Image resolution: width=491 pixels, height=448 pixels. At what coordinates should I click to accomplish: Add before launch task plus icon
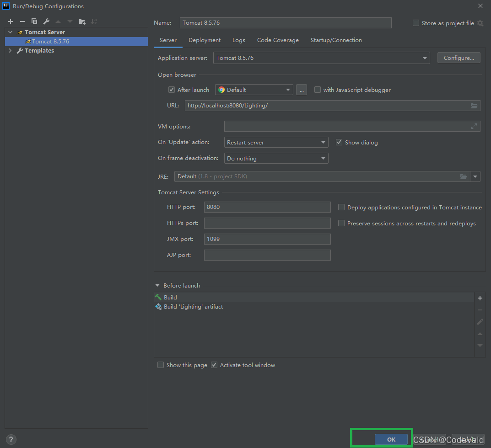480,298
